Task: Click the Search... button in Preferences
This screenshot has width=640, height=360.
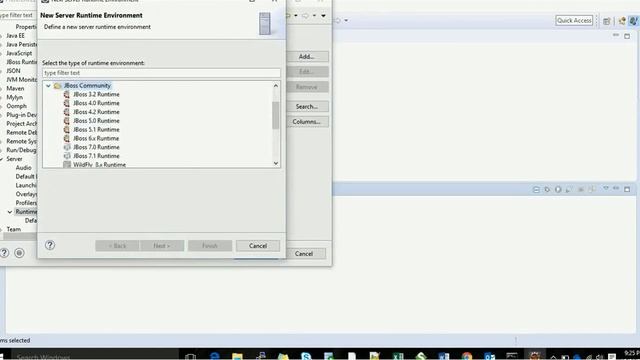Action: [307, 107]
